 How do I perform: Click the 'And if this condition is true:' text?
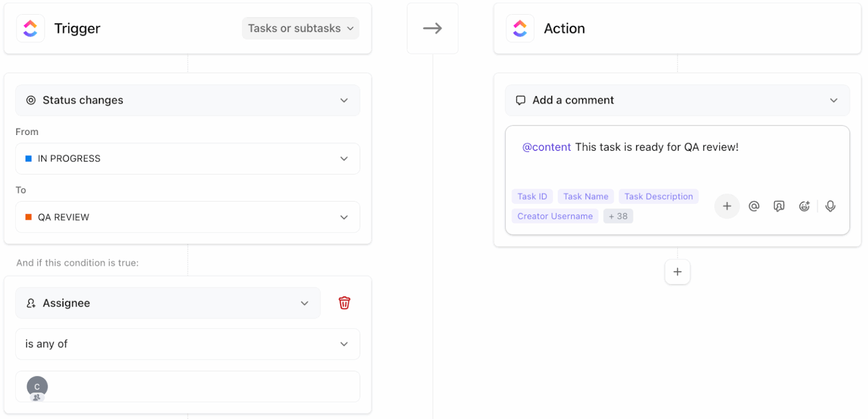[x=77, y=263]
